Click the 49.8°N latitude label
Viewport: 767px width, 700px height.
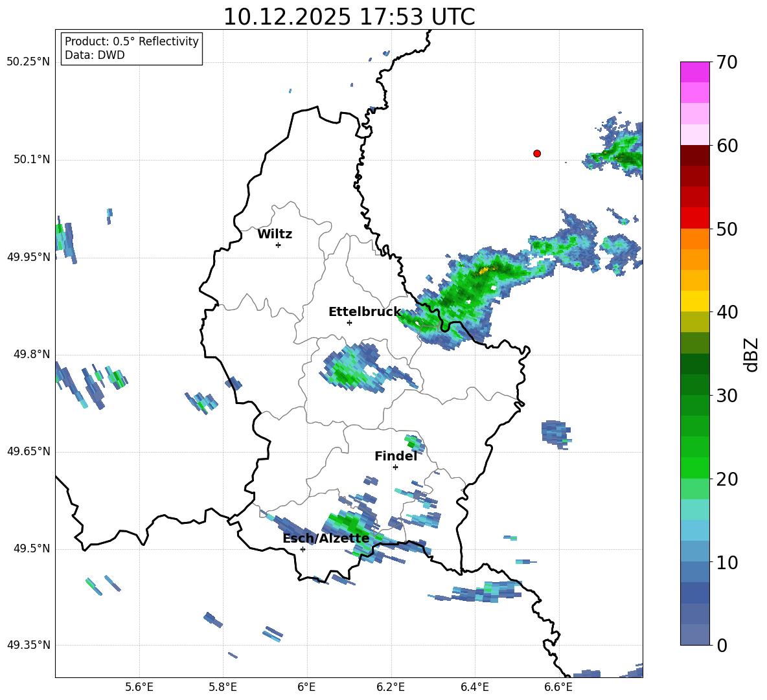32,354
